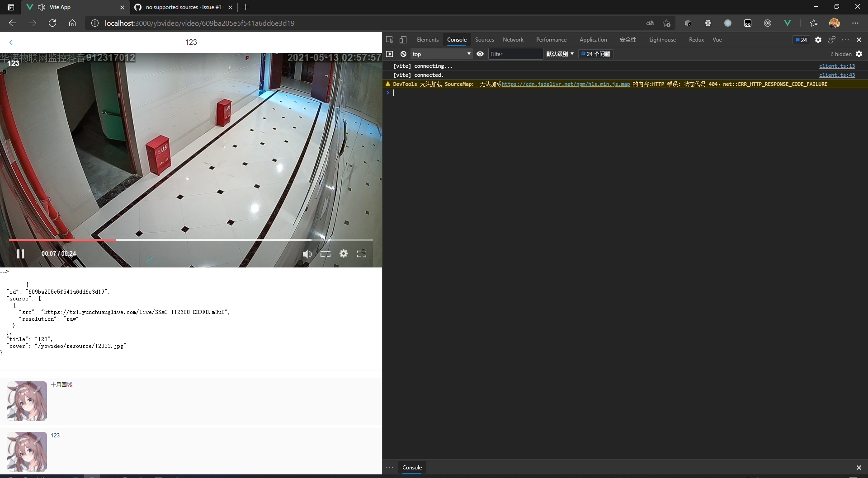Seek using the video progress bar

[191, 239]
